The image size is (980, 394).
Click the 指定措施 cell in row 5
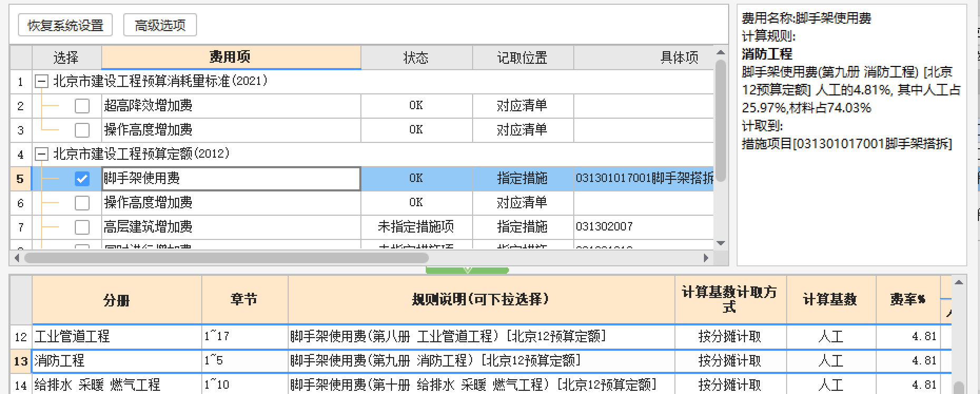pyautogui.click(x=523, y=179)
